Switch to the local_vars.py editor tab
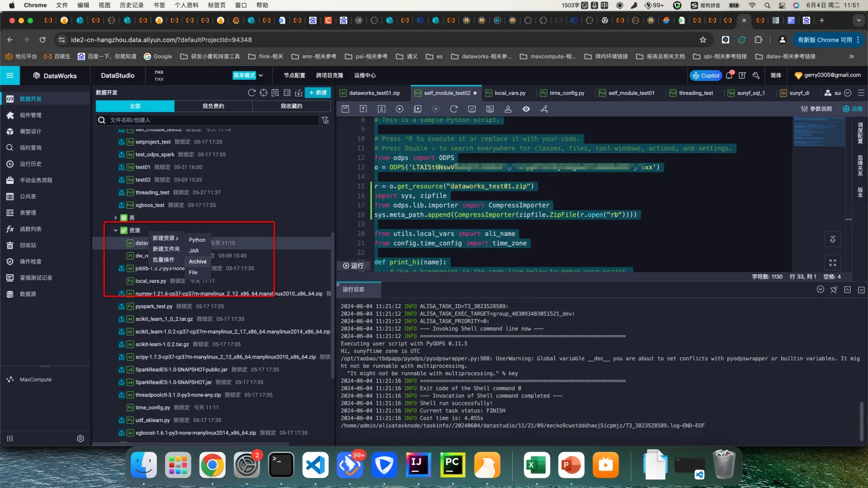The image size is (868, 488). [x=509, y=93]
